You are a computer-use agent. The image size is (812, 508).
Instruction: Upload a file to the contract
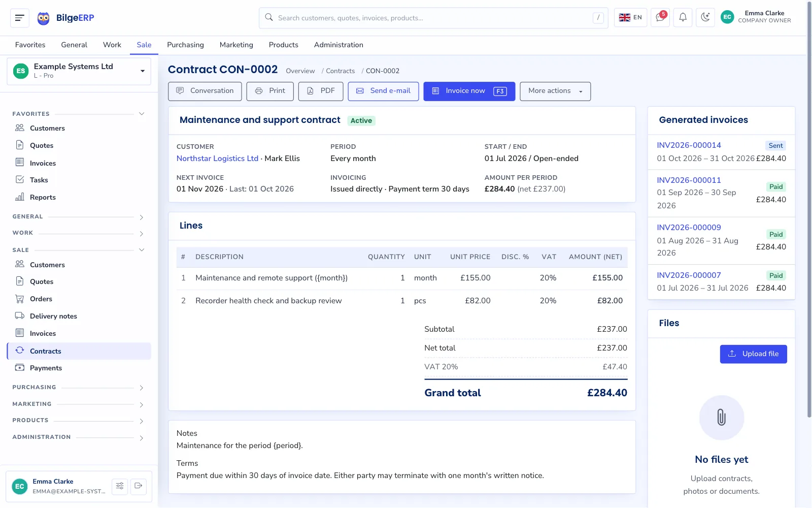[x=753, y=354]
